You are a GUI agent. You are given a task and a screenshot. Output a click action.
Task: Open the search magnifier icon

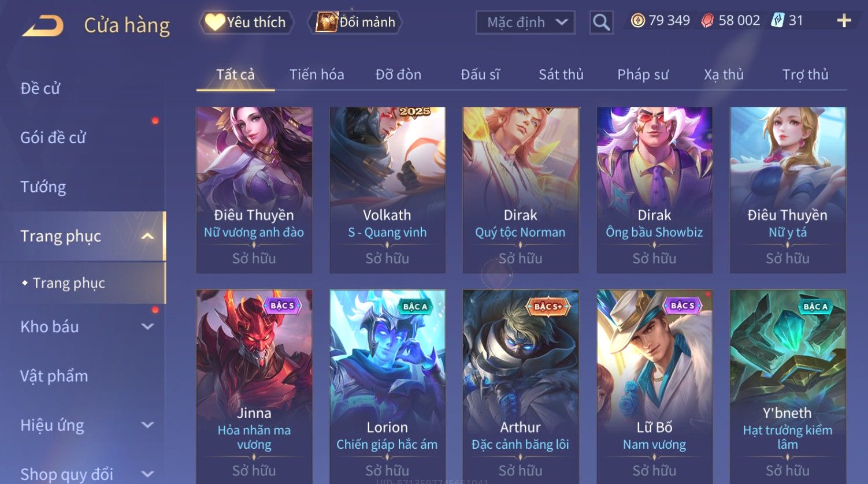click(x=601, y=23)
